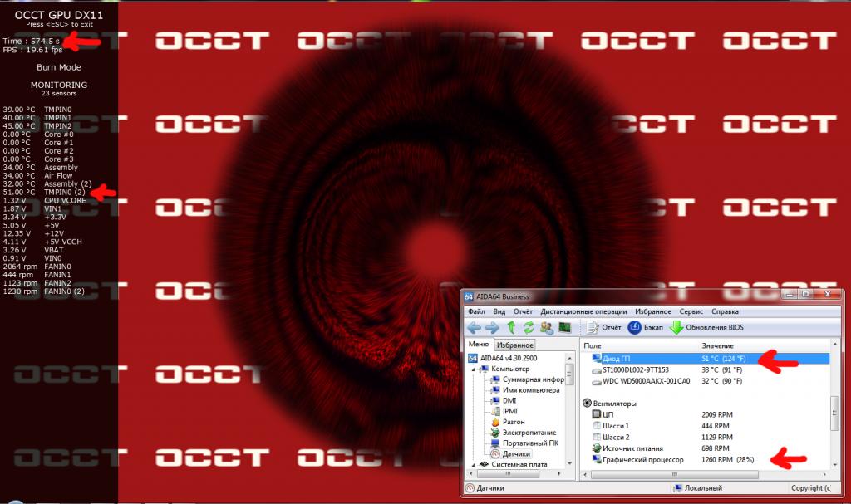
Task: Click the FANIN0 (2) 1230 rpm reading in OCCT
Action: pos(43,291)
